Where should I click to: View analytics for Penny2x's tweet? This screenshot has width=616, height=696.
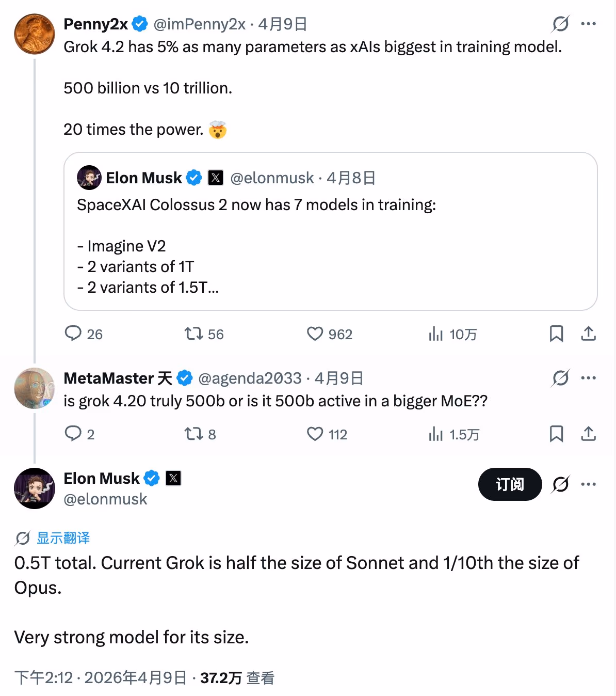[x=436, y=334]
